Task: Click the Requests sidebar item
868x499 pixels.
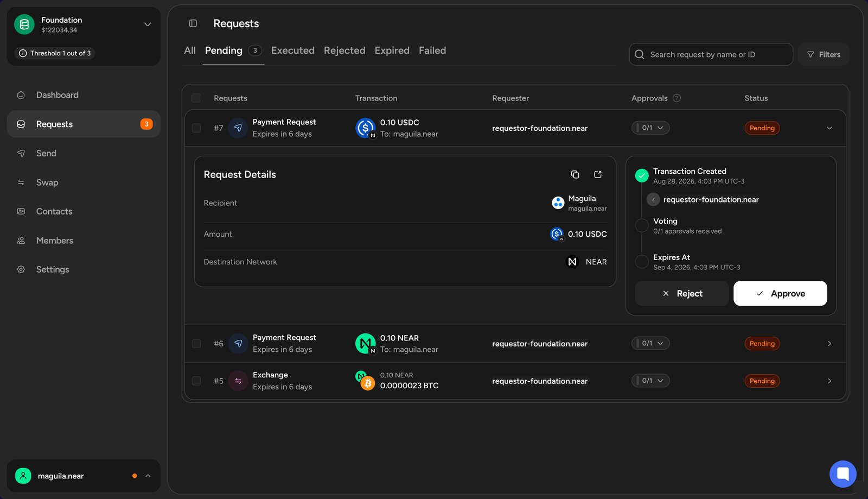Action: (84, 124)
